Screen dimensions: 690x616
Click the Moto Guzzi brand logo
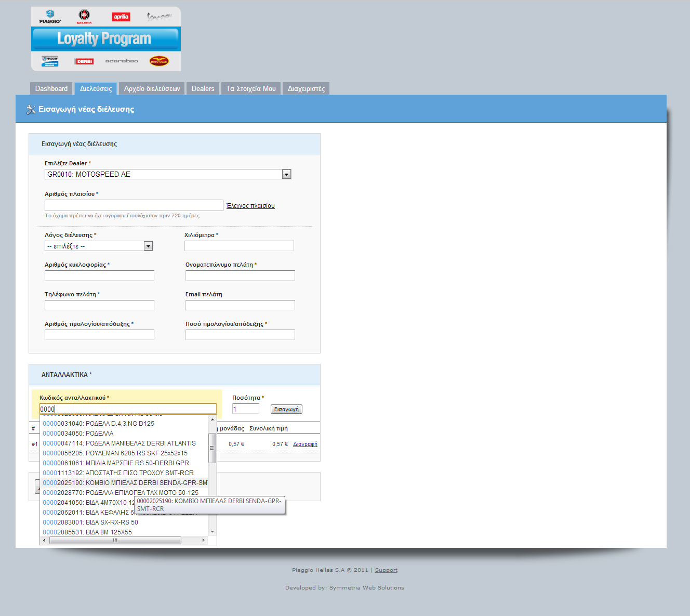click(x=159, y=61)
